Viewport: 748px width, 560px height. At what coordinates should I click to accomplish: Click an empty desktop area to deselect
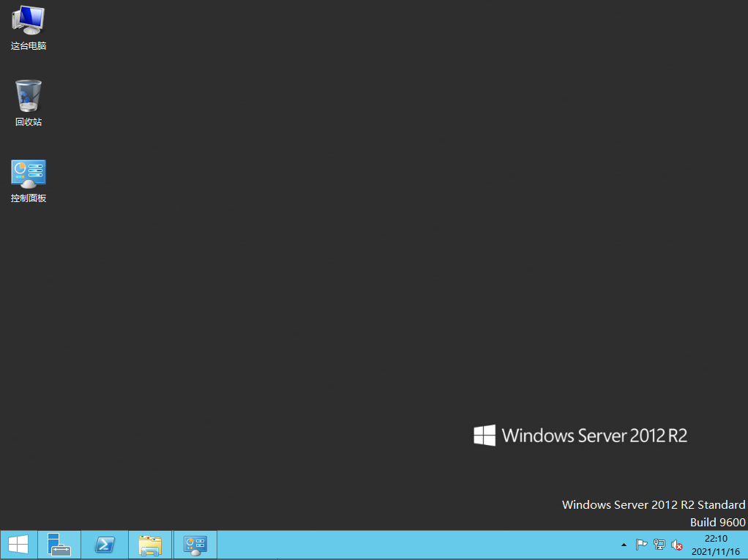tap(366, 293)
